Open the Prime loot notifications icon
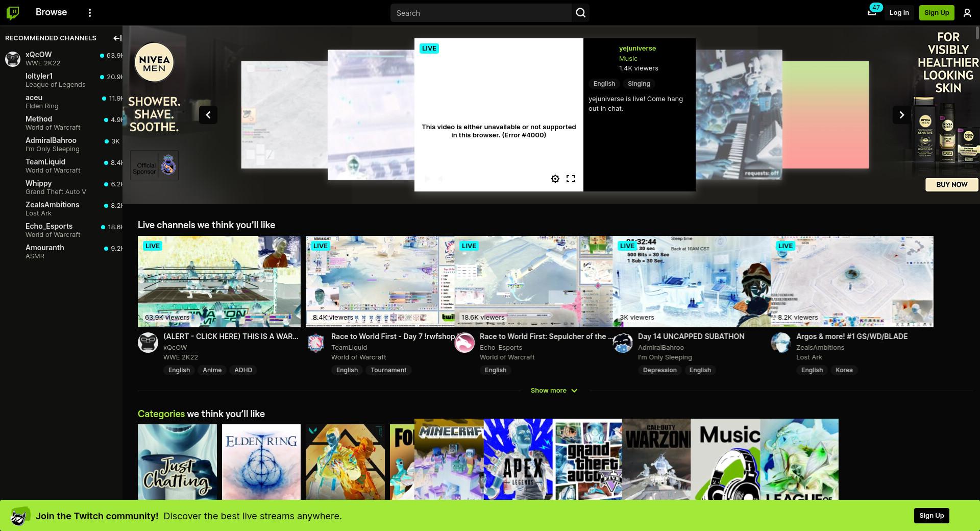The image size is (980, 531). tap(872, 12)
